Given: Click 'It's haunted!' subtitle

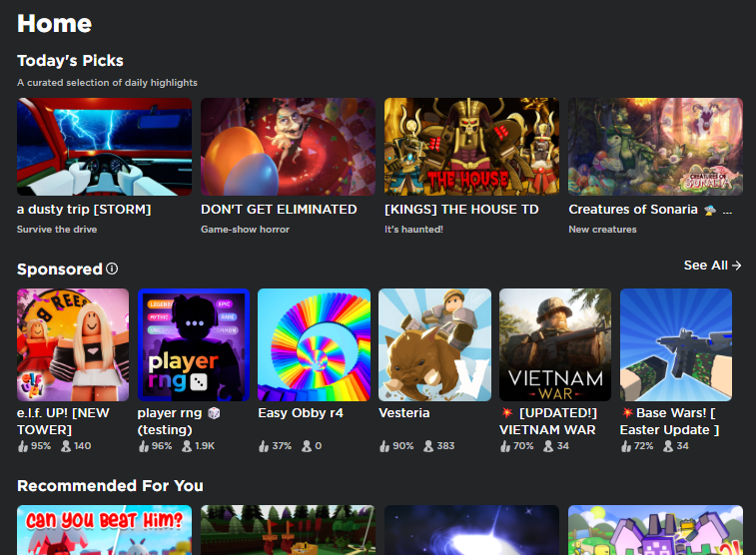Looking at the screenshot, I should (x=413, y=230).
